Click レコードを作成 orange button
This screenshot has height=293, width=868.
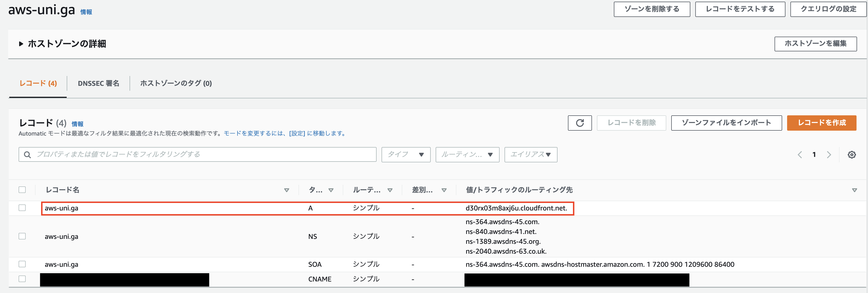coord(822,123)
